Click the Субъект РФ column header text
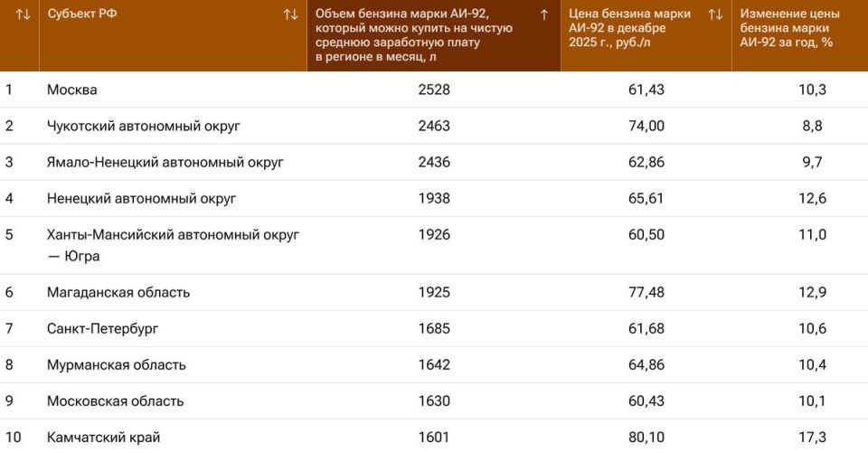This screenshot has width=868, height=453. pos(82,14)
